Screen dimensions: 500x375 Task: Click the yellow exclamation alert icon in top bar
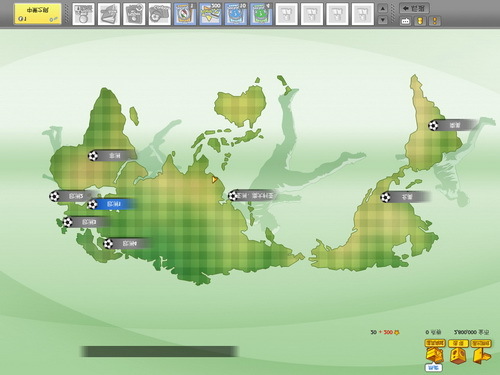435,21
